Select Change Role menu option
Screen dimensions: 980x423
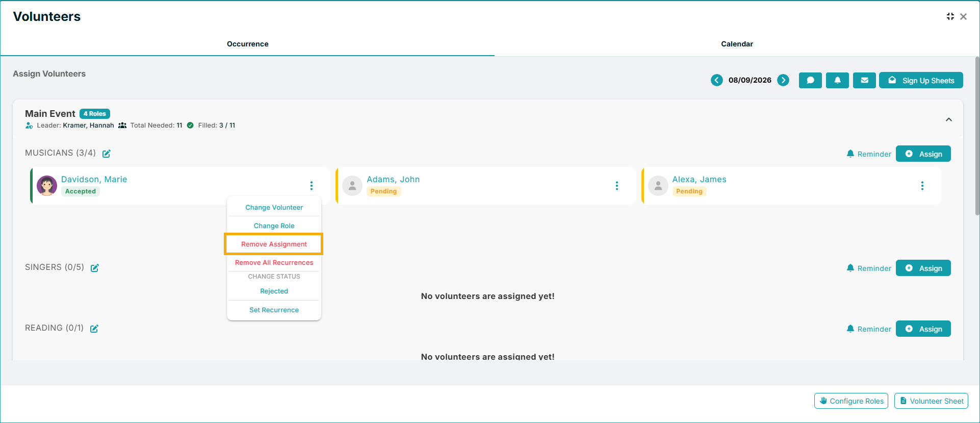click(x=274, y=226)
